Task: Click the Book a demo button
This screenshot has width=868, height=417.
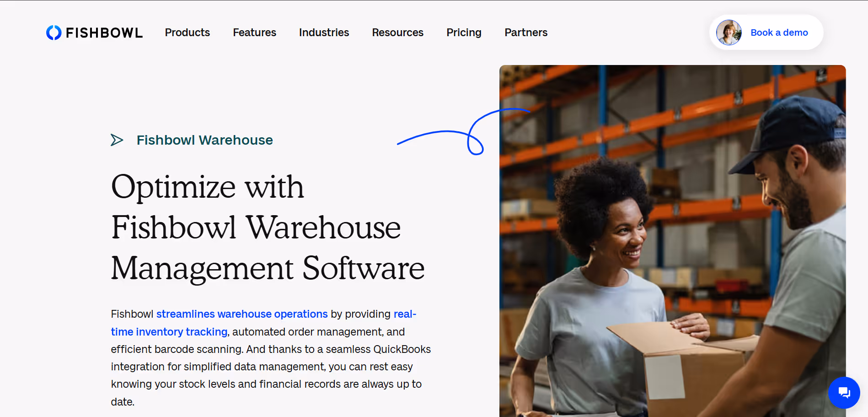Action: click(x=766, y=32)
